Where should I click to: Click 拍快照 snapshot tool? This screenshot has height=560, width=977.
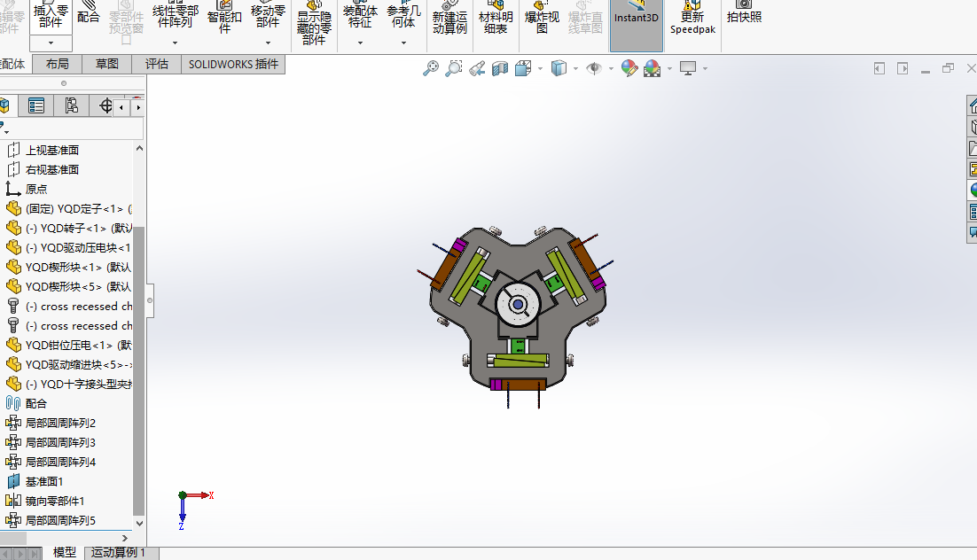coord(744,12)
